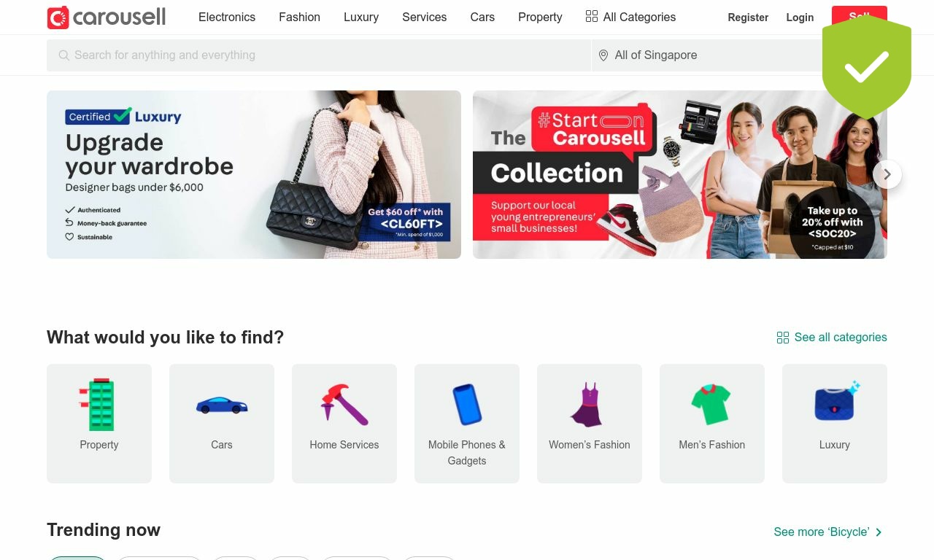Click the Login link
The height and width of the screenshot is (560, 934).
point(800,17)
